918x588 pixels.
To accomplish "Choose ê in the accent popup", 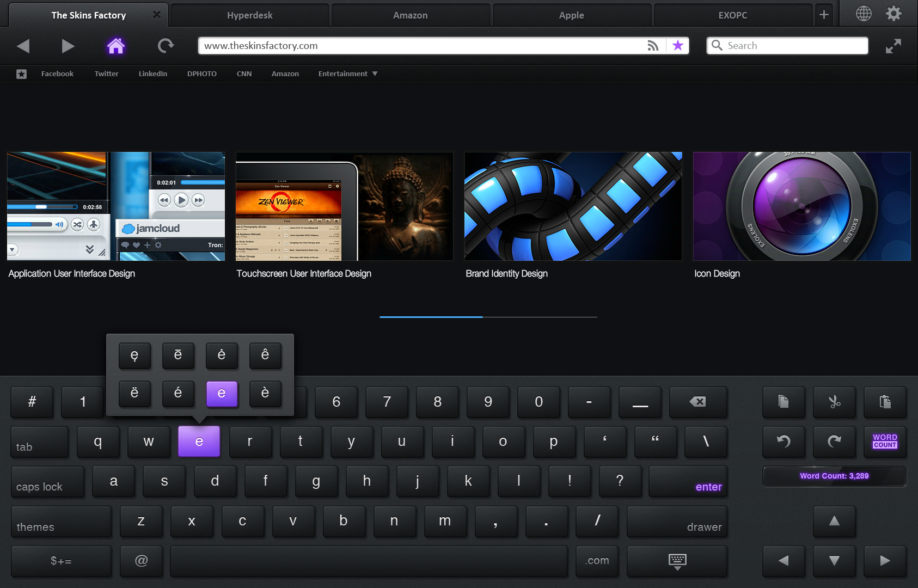I will click(x=265, y=356).
